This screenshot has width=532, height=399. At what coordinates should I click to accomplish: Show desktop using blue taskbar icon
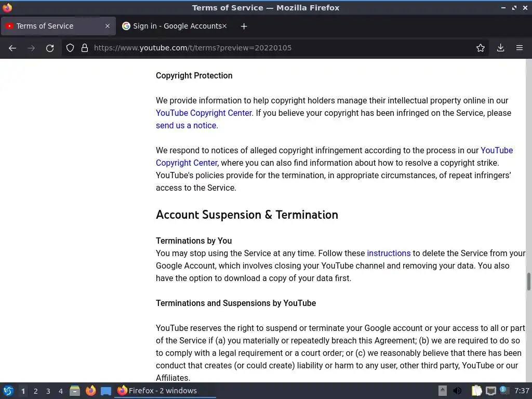coord(106,391)
